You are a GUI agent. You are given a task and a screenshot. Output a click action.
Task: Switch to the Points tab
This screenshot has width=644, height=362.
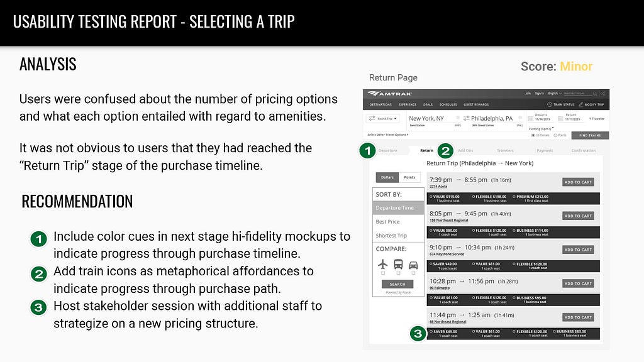(409, 177)
